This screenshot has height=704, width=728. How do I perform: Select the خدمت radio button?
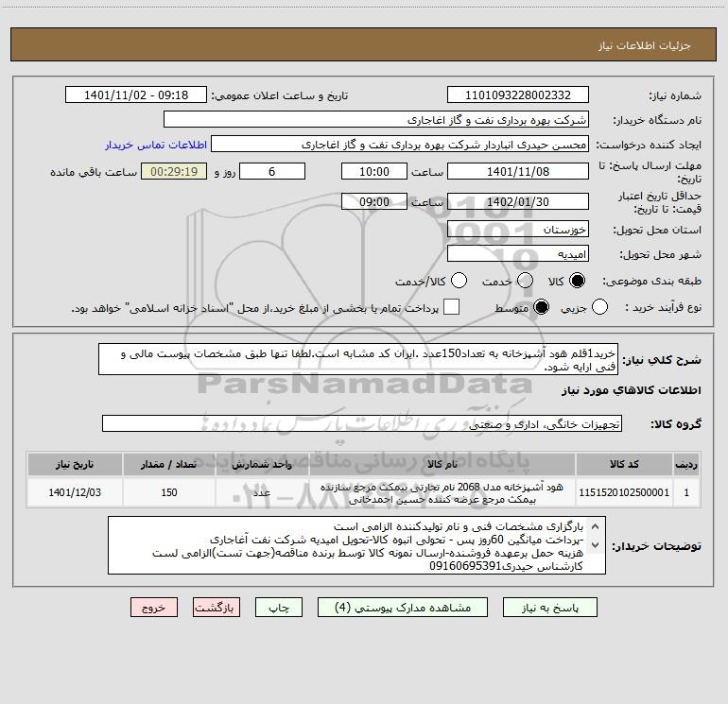525,281
